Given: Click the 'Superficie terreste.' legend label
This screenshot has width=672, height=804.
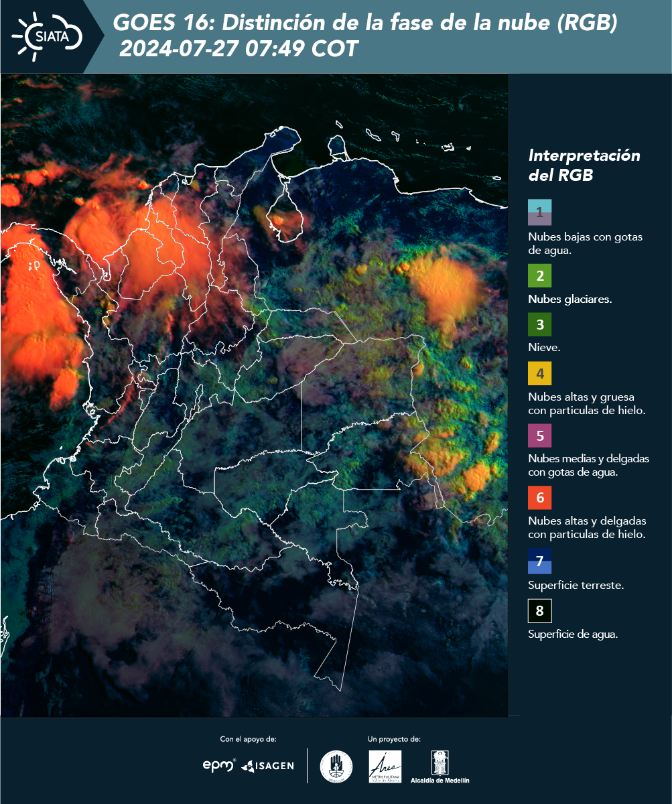Looking at the screenshot, I should 576,585.
